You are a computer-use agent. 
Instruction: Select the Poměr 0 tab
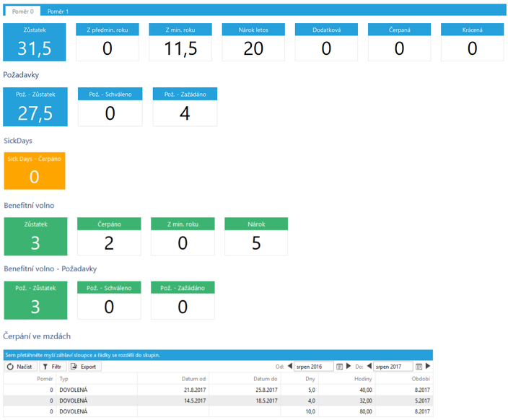pyautogui.click(x=22, y=12)
